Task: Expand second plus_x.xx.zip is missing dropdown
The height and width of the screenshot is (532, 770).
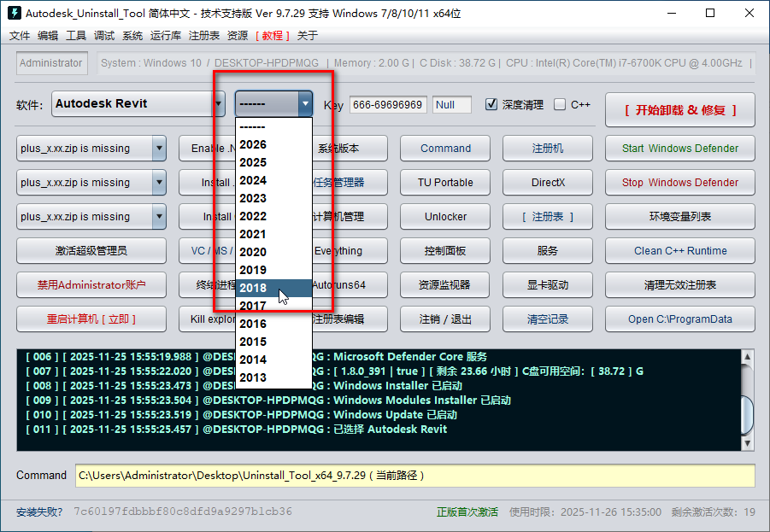Action: [159, 183]
